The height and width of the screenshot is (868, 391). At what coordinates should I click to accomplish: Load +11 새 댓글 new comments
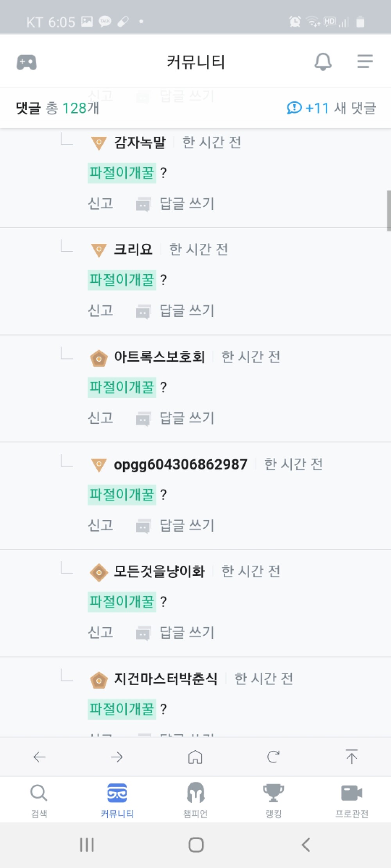[x=331, y=108]
